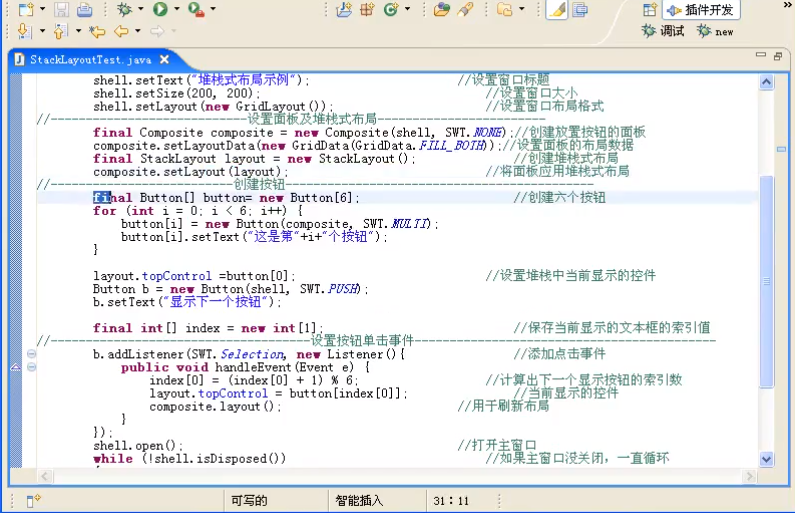Click the Save icon in the toolbar
Image resolution: width=795 pixels, height=513 pixels.
tap(62, 9)
